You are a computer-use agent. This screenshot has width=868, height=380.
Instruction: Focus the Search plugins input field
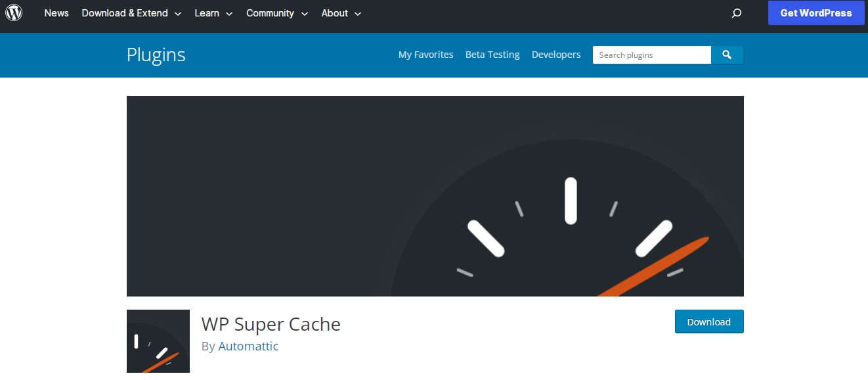coord(652,55)
